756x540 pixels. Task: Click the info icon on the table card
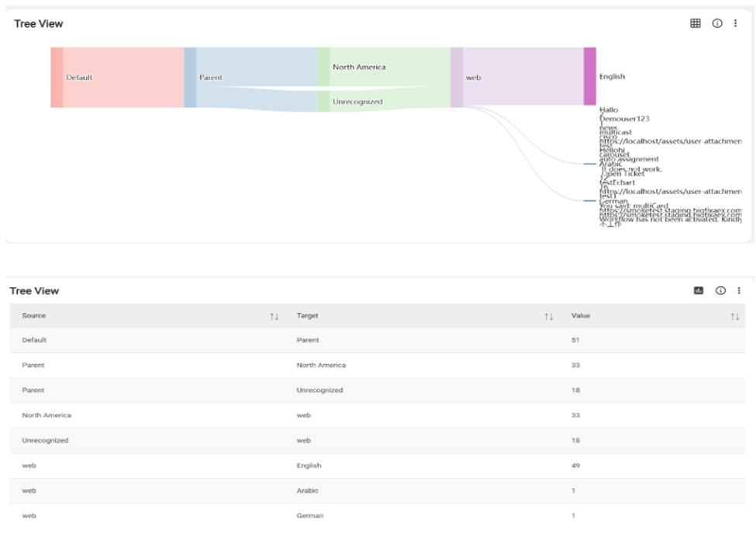720,291
